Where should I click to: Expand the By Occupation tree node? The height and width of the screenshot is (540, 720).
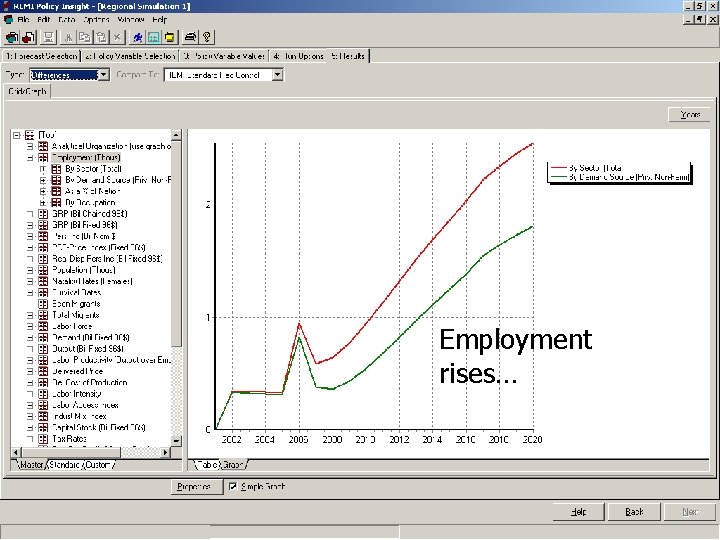point(43,202)
